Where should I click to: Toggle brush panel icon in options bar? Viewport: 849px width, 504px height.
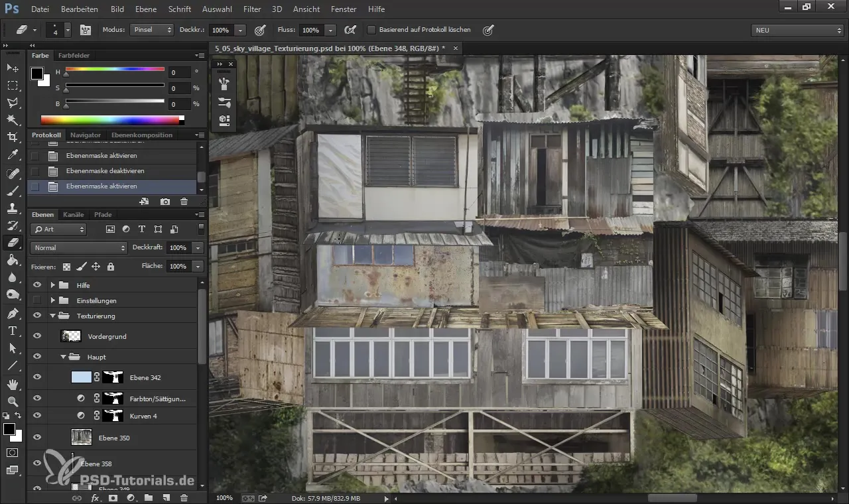pyautogui.click(x=86, y=30)
